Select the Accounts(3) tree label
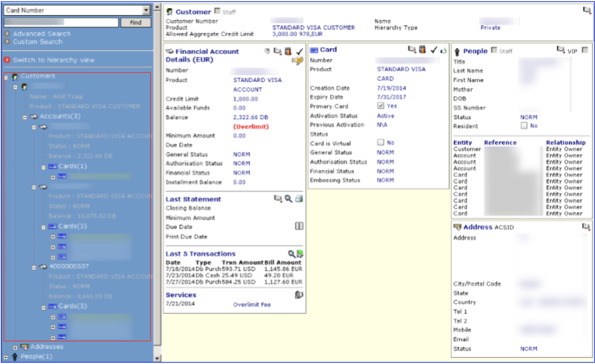 click(60, 116)
